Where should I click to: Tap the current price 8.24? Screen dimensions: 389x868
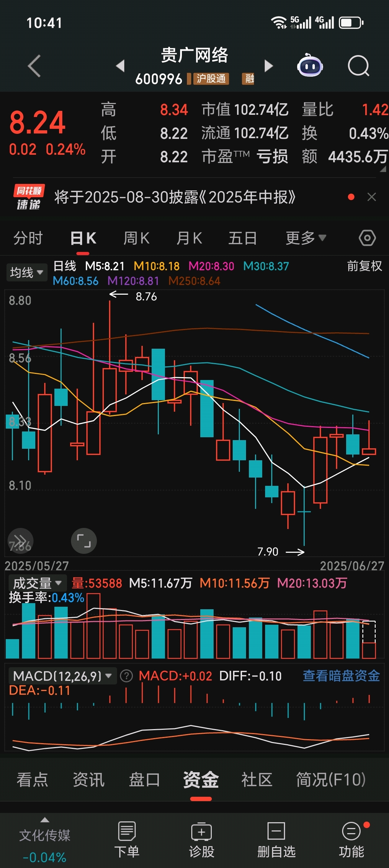37,122
